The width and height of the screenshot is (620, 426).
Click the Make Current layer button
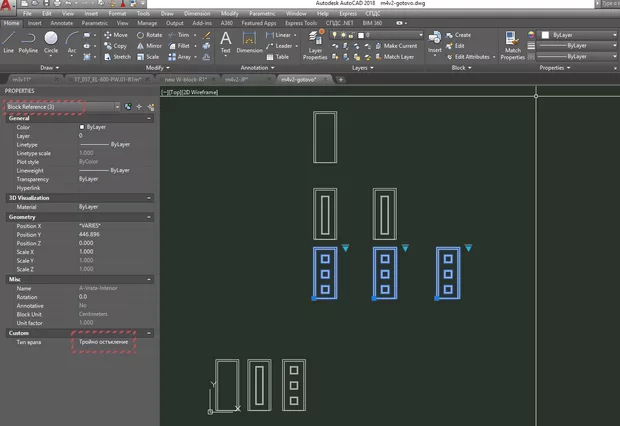point(400,46)
